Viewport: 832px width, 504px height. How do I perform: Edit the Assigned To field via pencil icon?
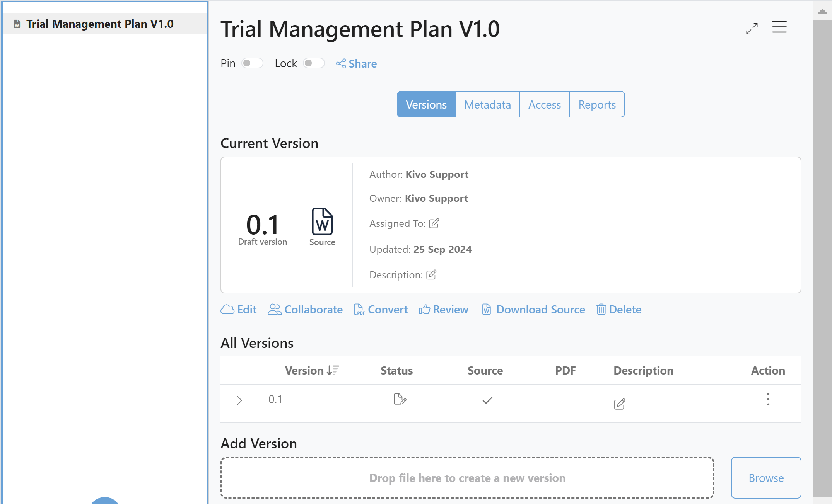point(434,223)
